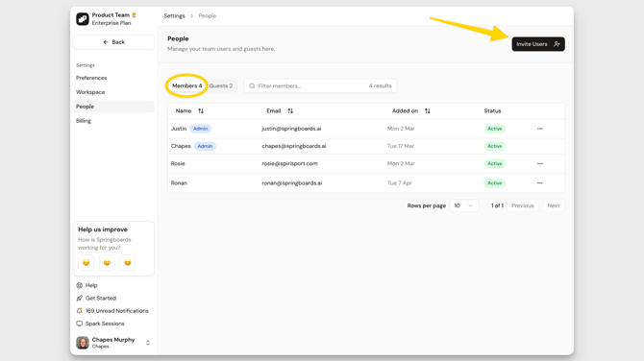Click chapes@springboards.ai email

pyautogui.click(x=294, y=146)
